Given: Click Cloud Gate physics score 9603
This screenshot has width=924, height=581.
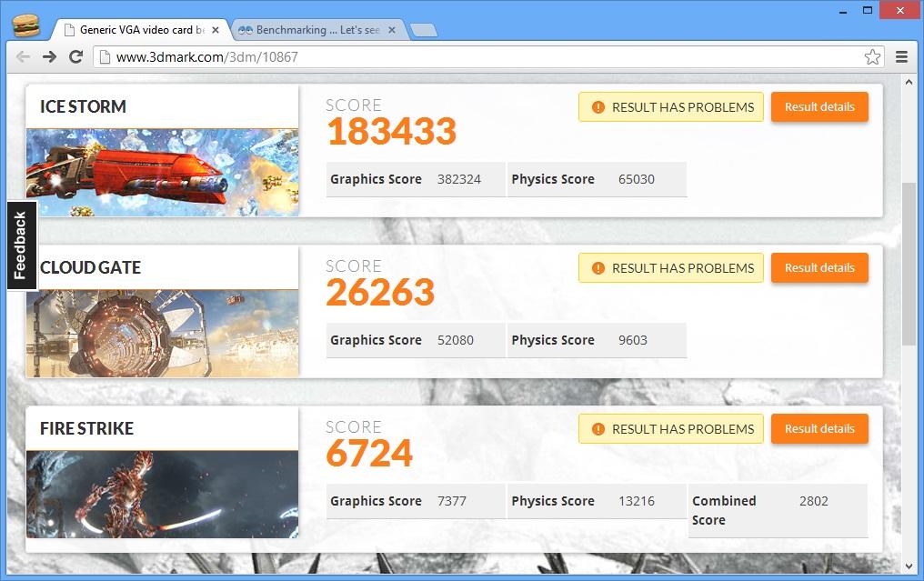Looking at the screenshot, I should click(x=633, y=340).
